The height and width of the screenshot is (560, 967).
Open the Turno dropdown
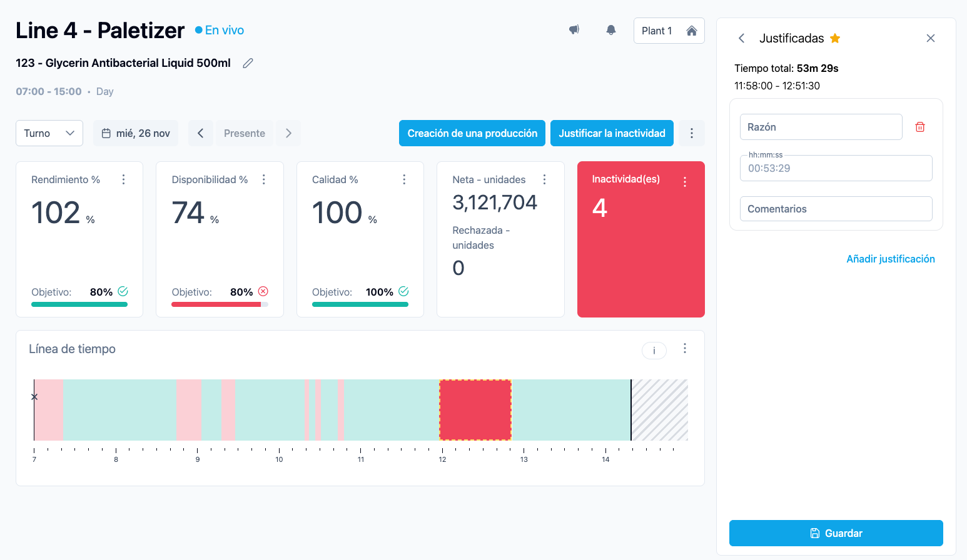[x=49, y=133]
